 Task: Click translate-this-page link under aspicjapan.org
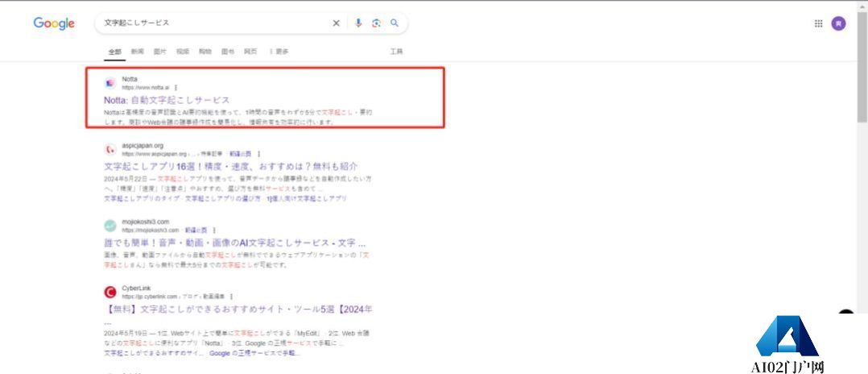click(241, 153)
